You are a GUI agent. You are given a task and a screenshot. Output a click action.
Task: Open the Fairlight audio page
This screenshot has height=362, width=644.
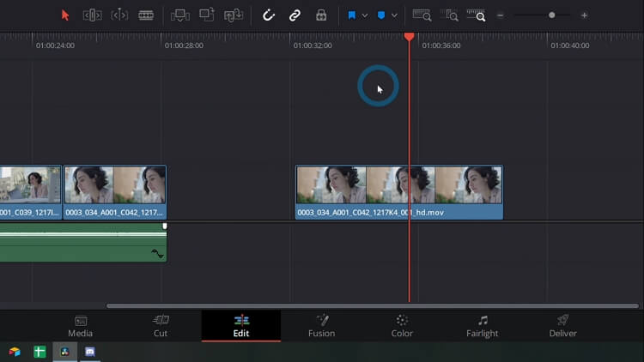(x=483, y=326)
